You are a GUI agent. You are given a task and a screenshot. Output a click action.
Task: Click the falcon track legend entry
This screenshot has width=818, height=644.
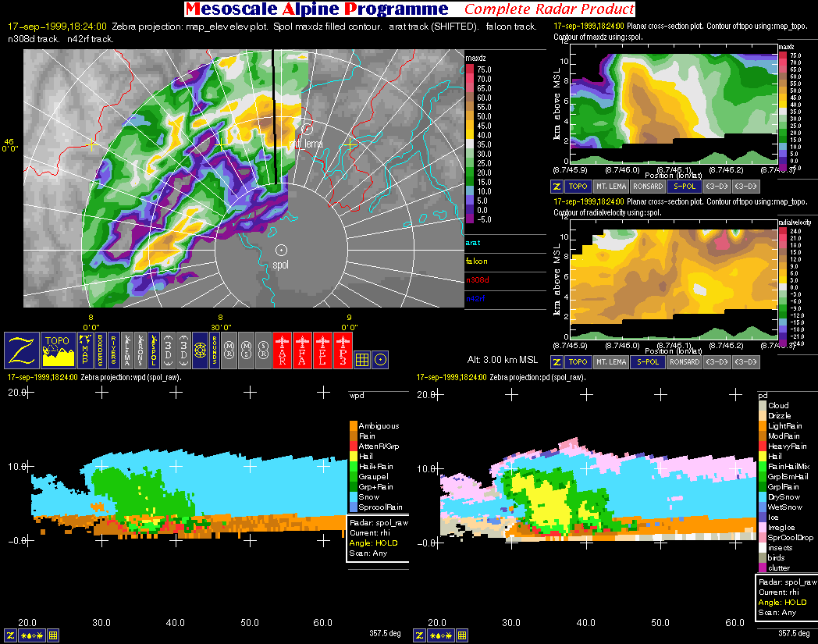(476, 261)
